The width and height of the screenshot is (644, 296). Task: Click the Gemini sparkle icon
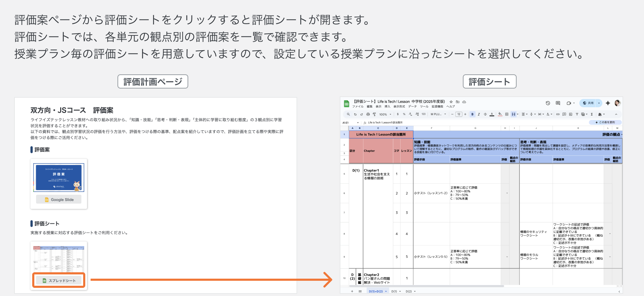coord(608,103)
